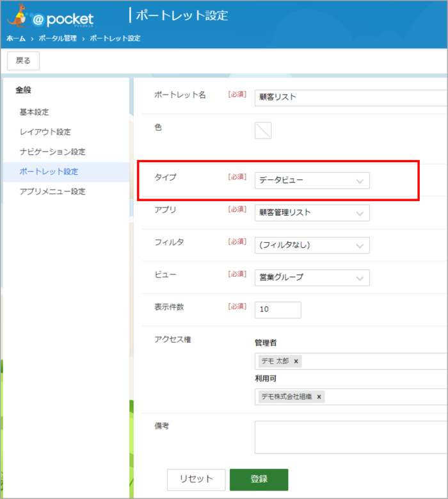448x499 pixels.
Task: Follow the ポータル管理 breadcrumb link
Action: 58,38
